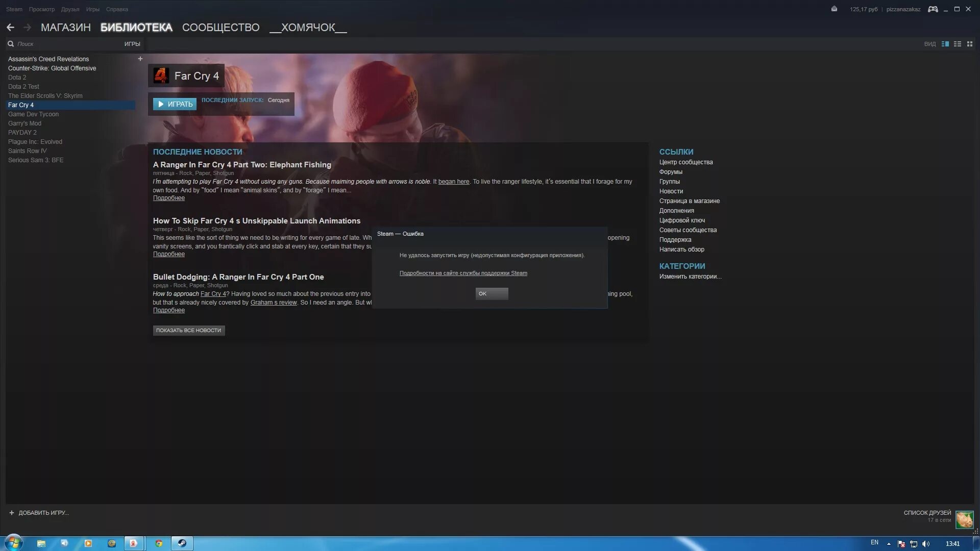This screenshot has height=551, width=980.
Task: Open Mail.ru agent taskbar icon
Action: click(x=112, y=543)
